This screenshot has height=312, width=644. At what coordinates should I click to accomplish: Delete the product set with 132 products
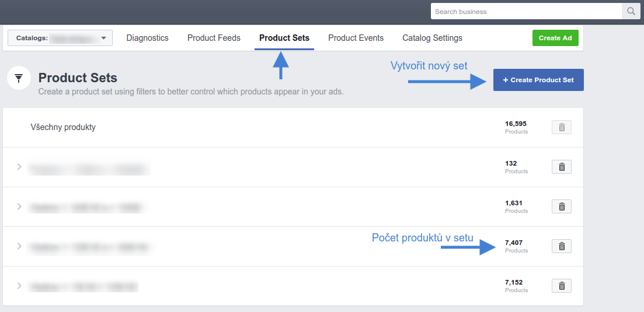coord(562,167)
